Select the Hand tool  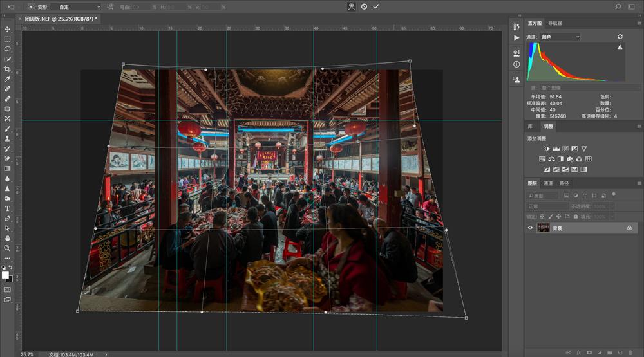pos(7,238)
